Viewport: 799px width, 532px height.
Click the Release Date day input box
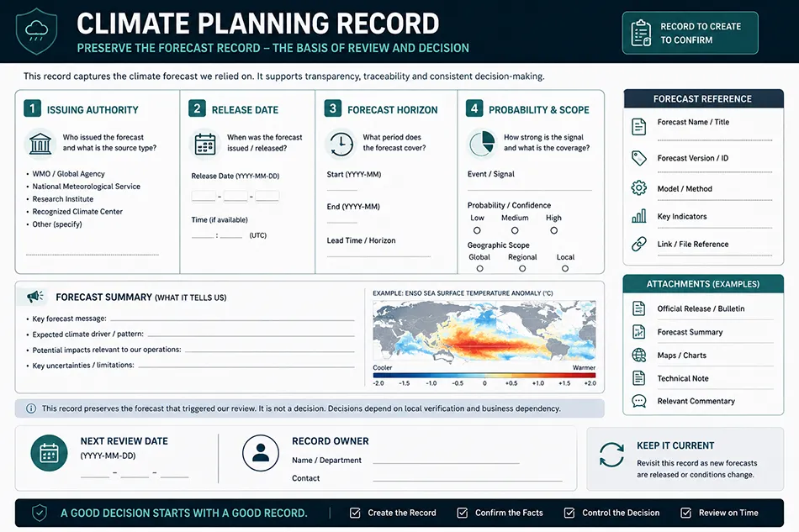coord(267,196)
